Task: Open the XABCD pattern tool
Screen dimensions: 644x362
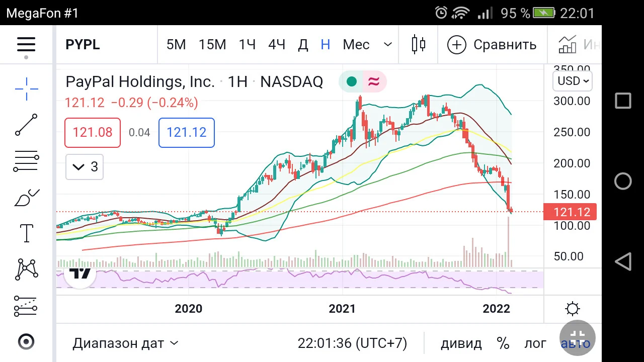Action: 26,269
